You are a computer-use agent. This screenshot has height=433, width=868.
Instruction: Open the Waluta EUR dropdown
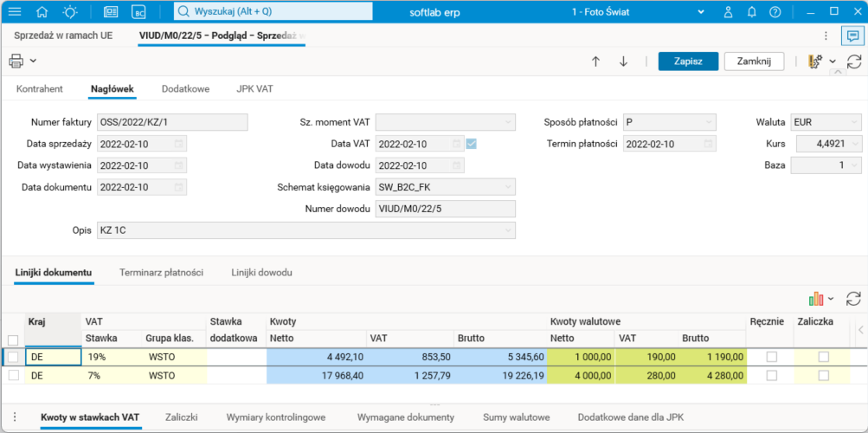pos(855,122)
